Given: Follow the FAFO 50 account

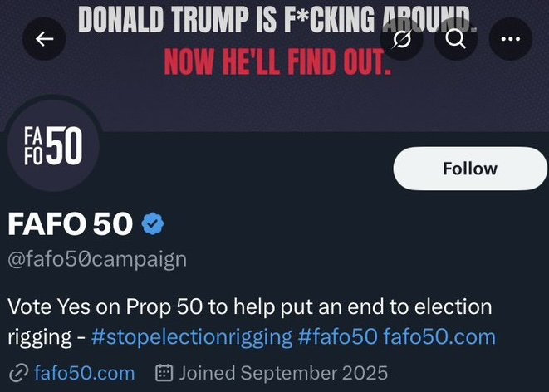Looking at the screenshot, I should 469,169.
